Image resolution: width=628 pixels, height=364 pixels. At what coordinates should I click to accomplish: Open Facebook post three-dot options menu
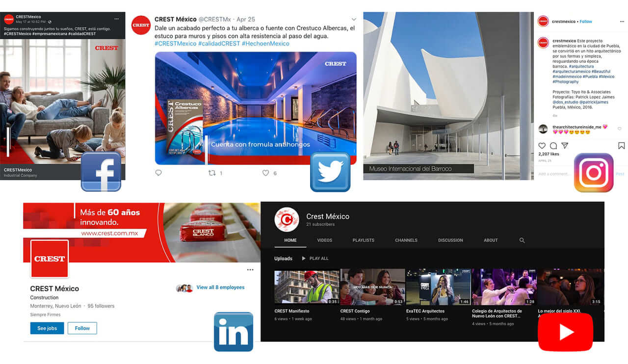pyautogui.click(x=117, y=19)
